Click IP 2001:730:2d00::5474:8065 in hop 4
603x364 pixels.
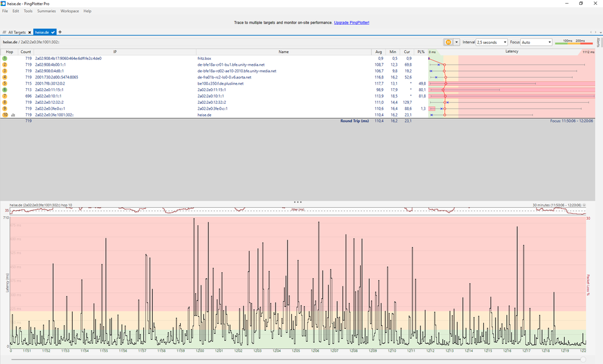[x=57, y=77]
